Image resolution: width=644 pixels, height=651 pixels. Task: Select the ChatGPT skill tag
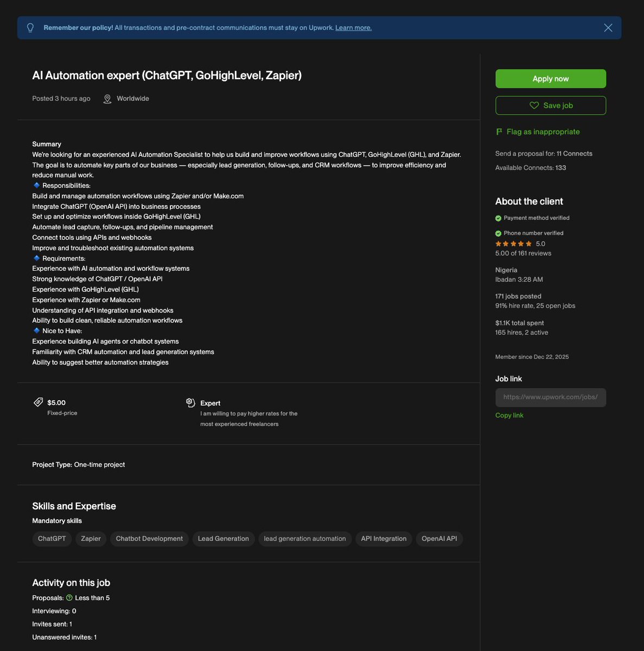[52, 539]
